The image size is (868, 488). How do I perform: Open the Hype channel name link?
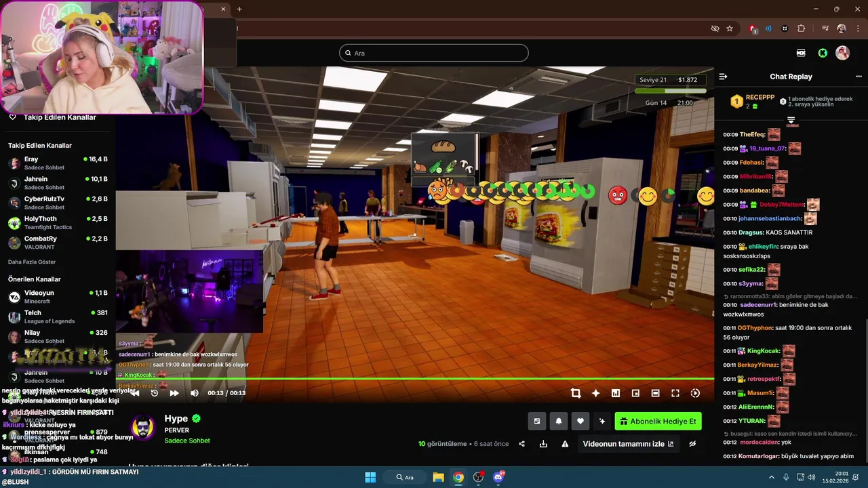coord(176,418)
